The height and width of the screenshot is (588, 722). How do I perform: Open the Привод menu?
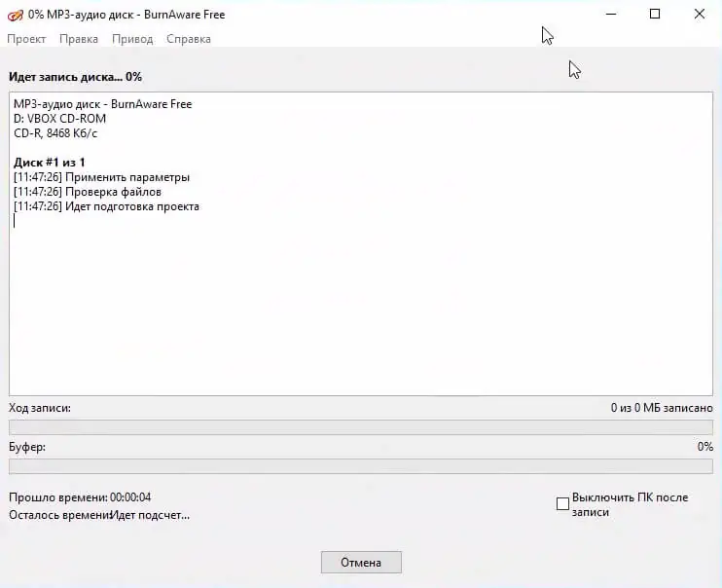[x=132, y=39]
